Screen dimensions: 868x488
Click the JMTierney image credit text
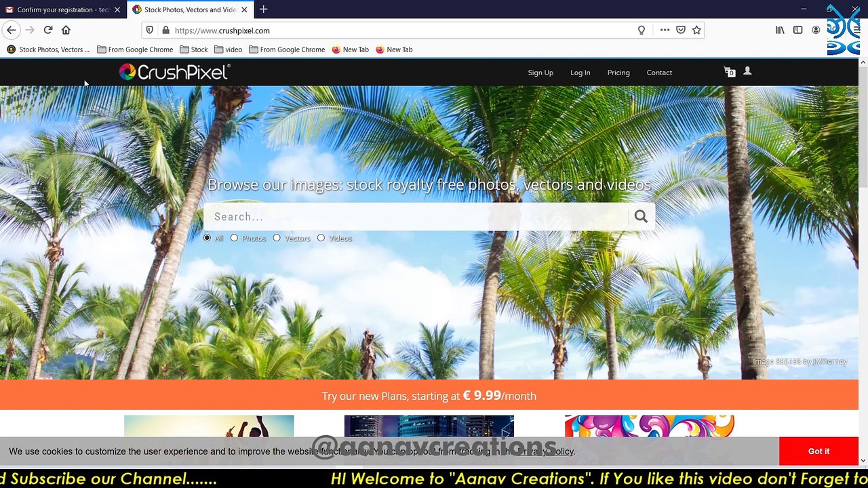pyautogui.click(x=800, y=361)
